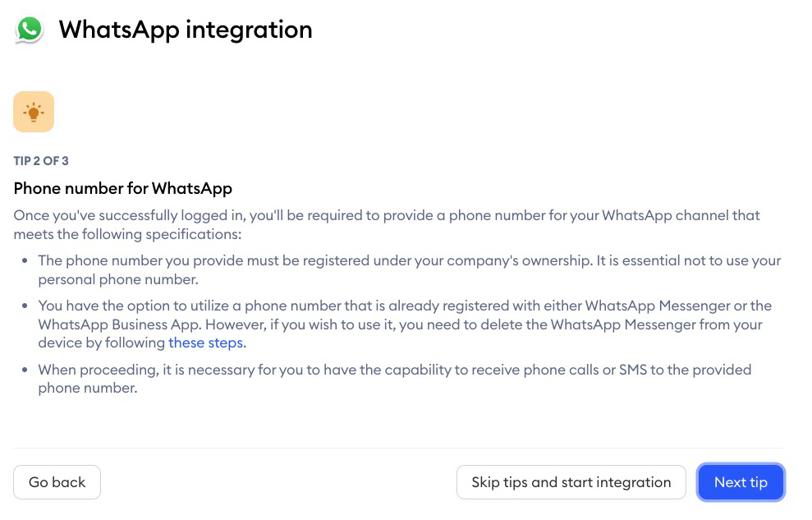Open the "these steps" link
Viewport: 812px width, 520px height.
point(205,343)
